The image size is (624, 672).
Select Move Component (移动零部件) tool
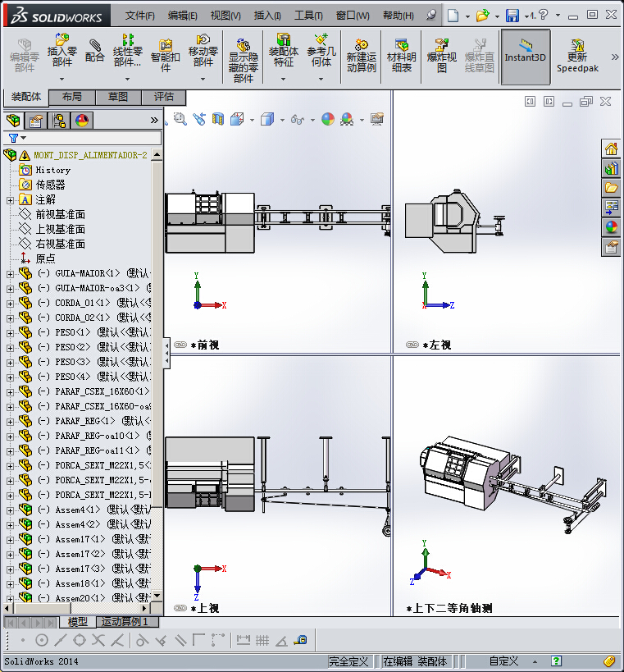coord(203,51)
